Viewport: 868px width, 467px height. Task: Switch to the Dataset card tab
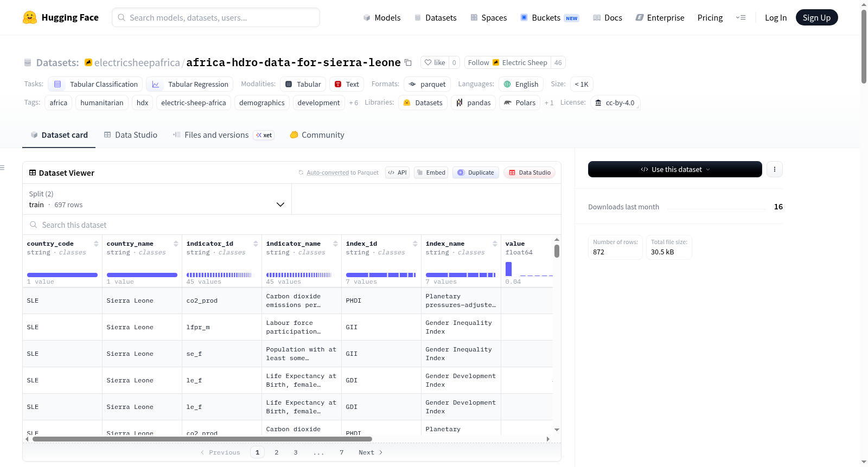[x=59, y=135]
